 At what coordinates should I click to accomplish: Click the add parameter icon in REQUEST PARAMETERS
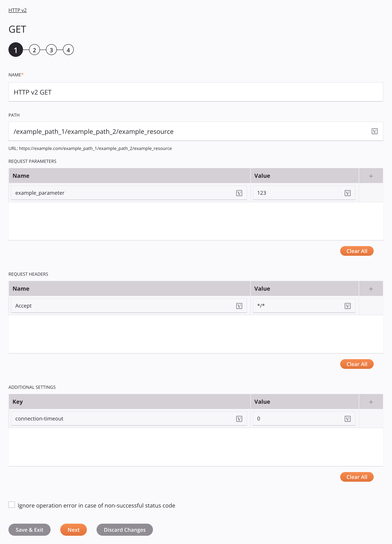pos(371,176)
